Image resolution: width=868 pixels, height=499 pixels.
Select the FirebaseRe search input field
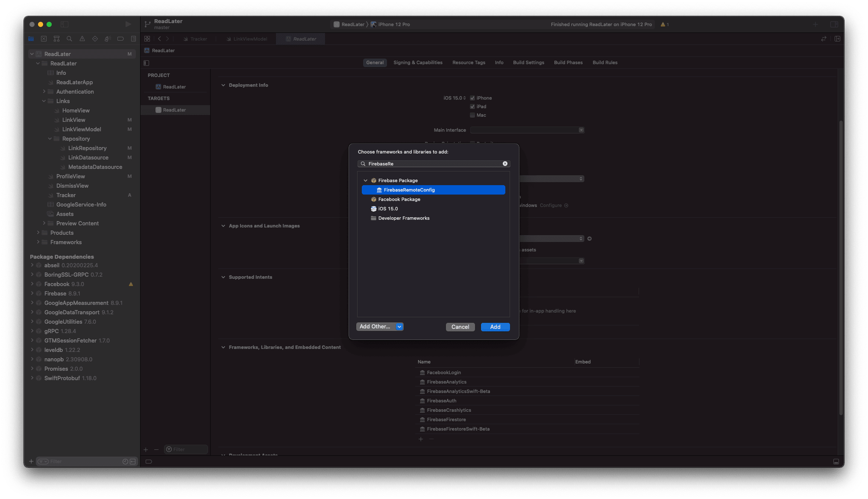click(x=434, y=163)
